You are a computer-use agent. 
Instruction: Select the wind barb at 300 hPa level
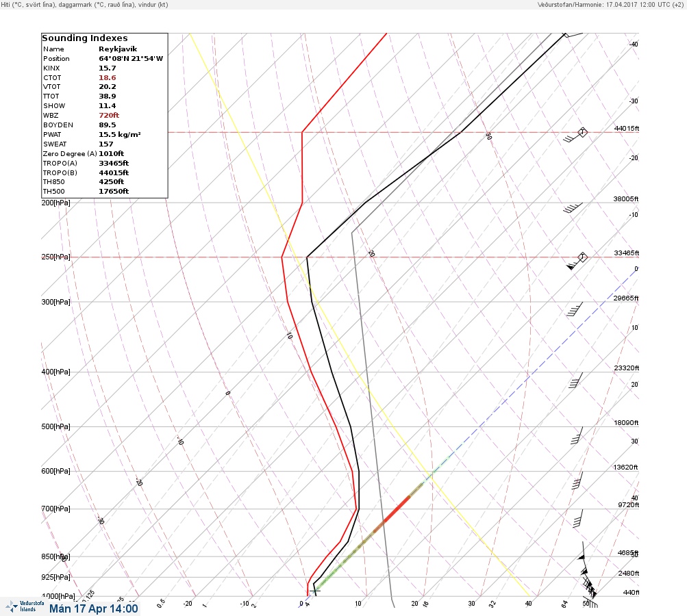pos(575,309)
